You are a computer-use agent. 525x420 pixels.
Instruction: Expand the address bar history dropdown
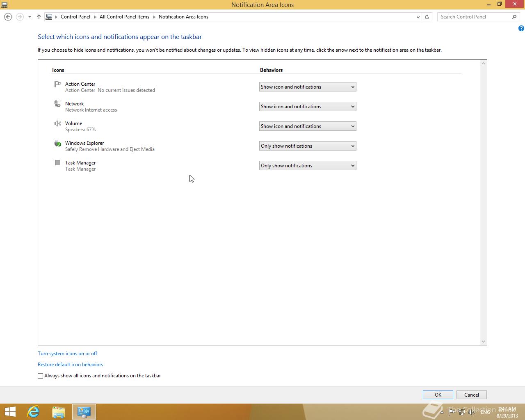(x=418, y=17)
